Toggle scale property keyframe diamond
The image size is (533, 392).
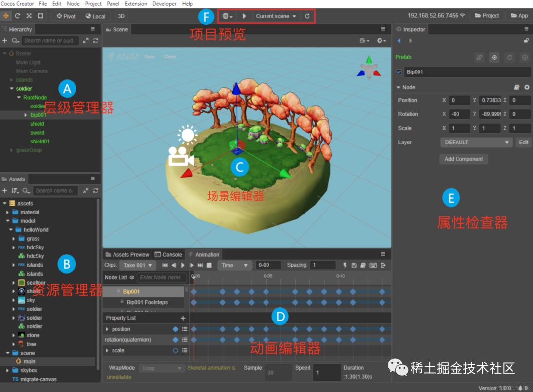175,350
